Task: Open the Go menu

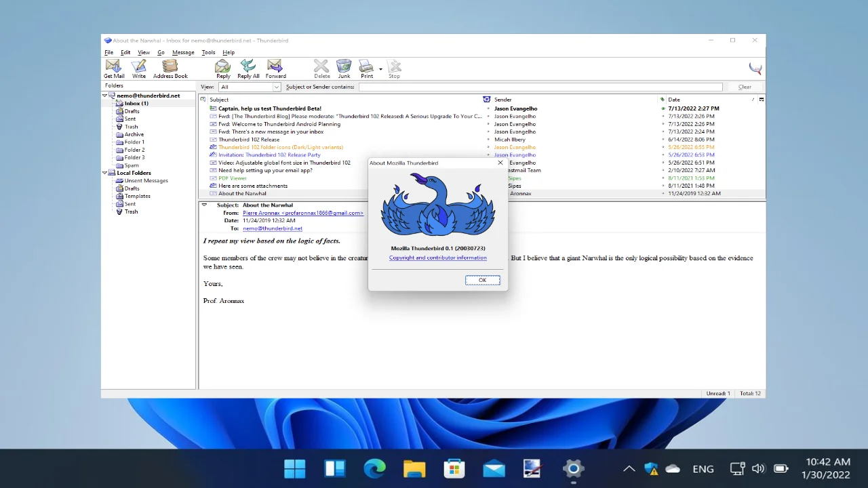Action: click(161, 52)
